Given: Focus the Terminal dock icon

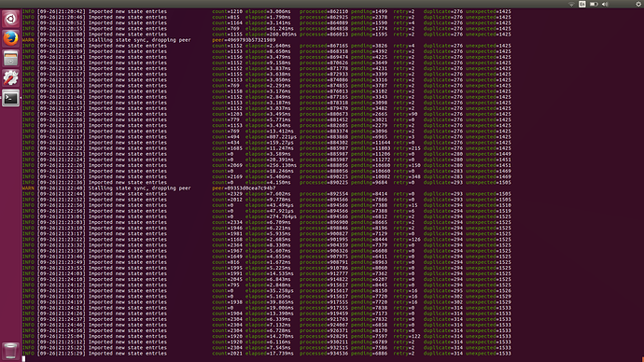Looking at the screenshot, I should [10, 98].
